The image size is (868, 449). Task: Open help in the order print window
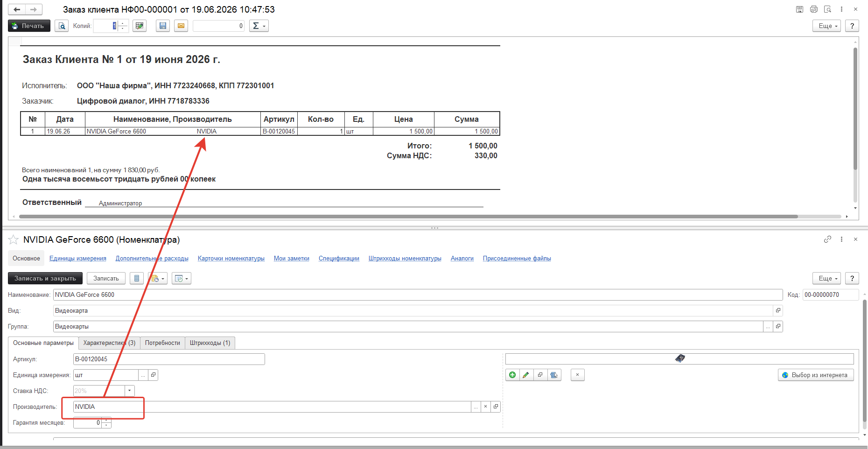click(x=852, y=26)
